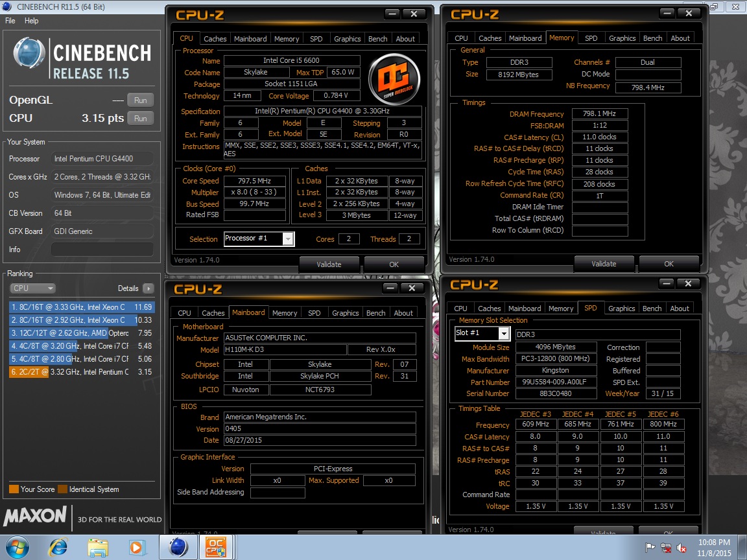Click Validate in CPU-Z CPU window
The image size is (747, 560).
[329, 264]
